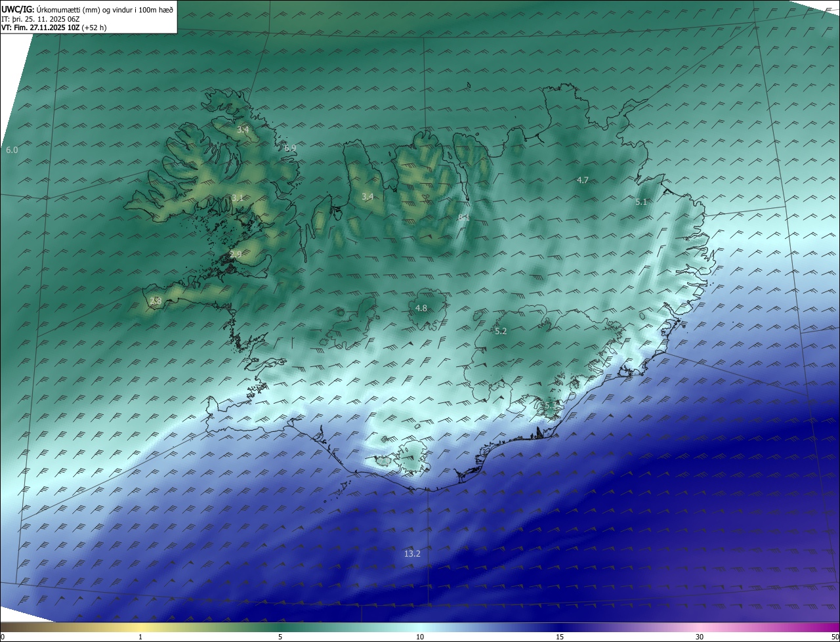The width and height of the screenshot is (840, 642).
Task: Click the precipitation value 5.2
Action: (501, 332)
